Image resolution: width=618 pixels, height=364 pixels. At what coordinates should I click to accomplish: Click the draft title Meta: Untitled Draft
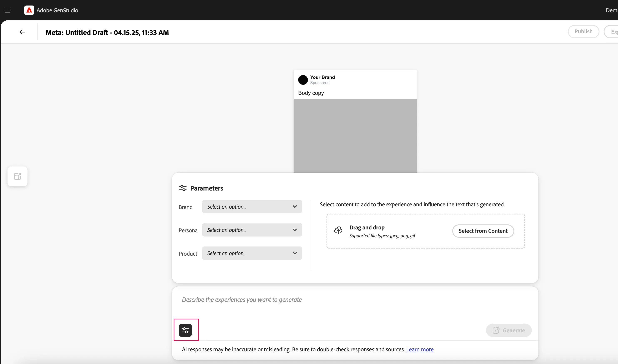click(x=107, y=32)
